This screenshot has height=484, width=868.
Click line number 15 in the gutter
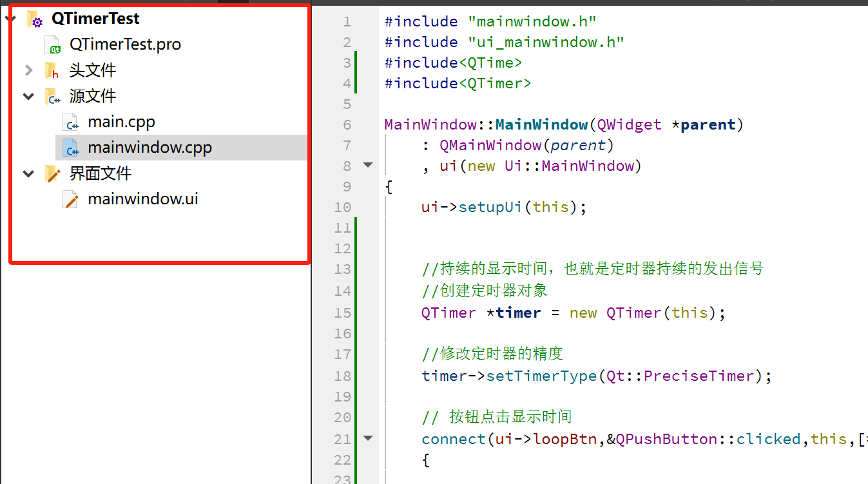(342, 313)
